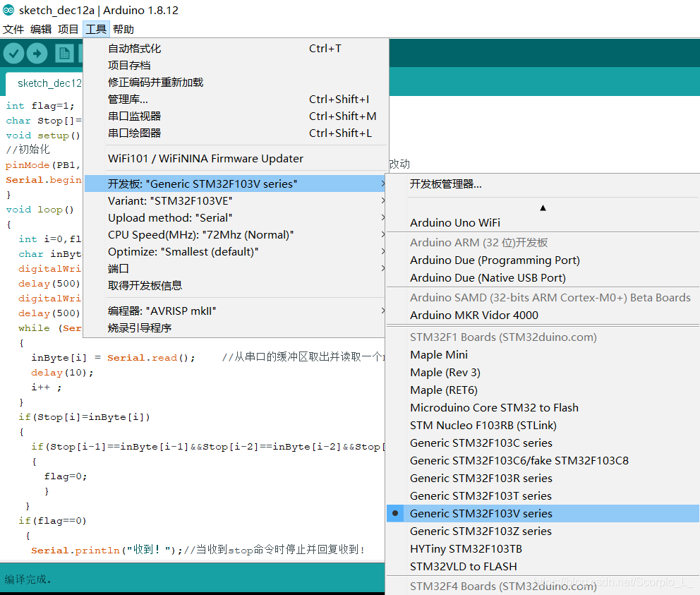Open the 文件 menu
This screenshot has width=700, height=595.
13,30
